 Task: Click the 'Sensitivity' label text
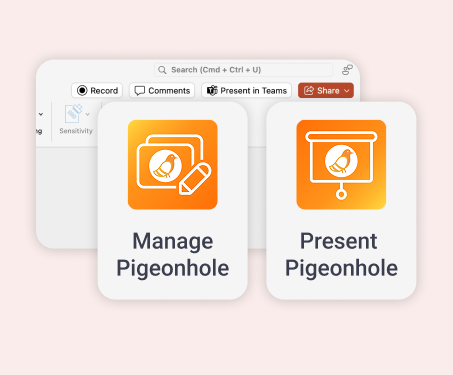(76, 131)
